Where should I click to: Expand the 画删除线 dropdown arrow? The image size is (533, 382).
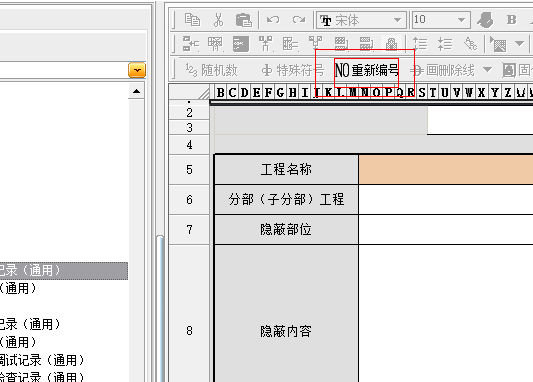coord(487,70)
